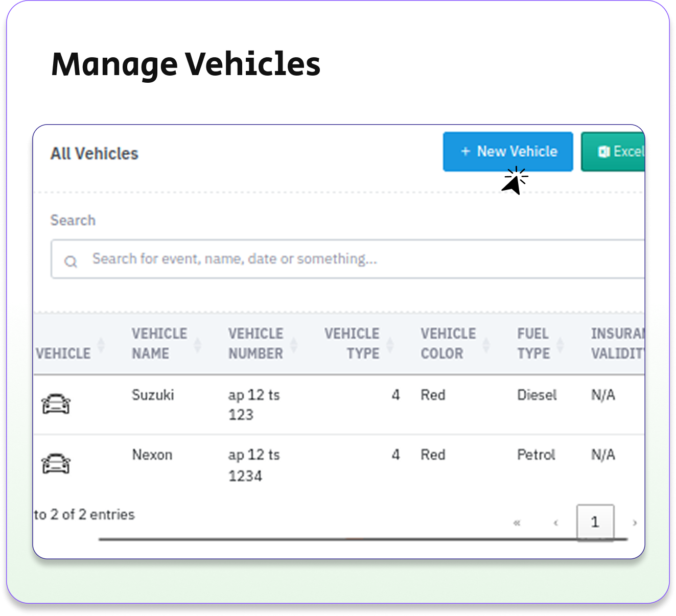Screen dimensions: 676x616
Task: Select the Nexon vehicle name cell
Action: click(x=152, y=455)
